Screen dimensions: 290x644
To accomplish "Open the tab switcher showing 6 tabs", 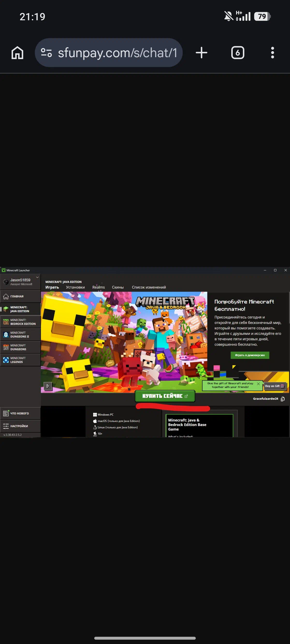I will 237,53.
